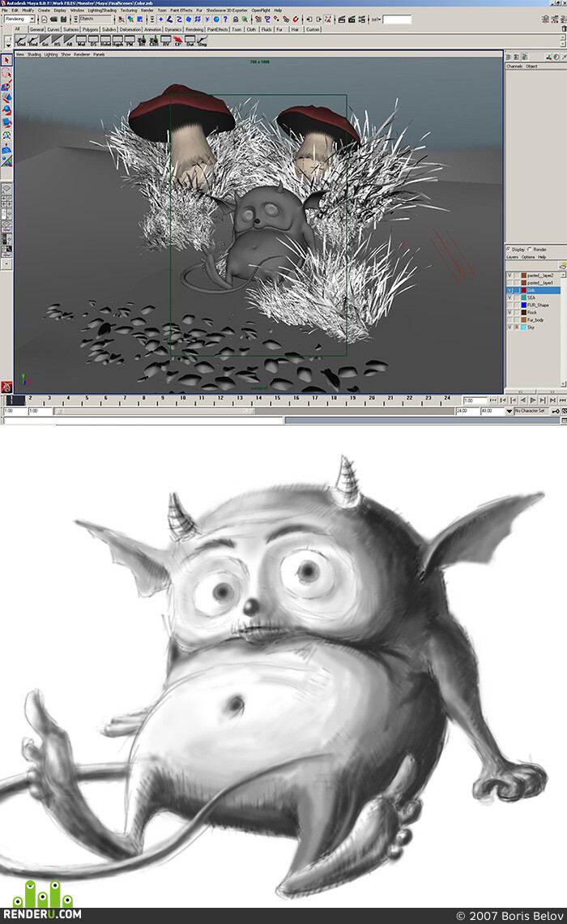
Task: Click the Sky layer cyan color swatch
Action: point(523,327)
